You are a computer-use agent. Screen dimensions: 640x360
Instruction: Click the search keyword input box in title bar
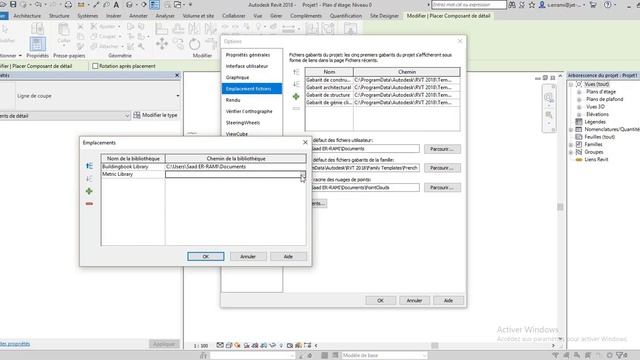click(469, 5)
